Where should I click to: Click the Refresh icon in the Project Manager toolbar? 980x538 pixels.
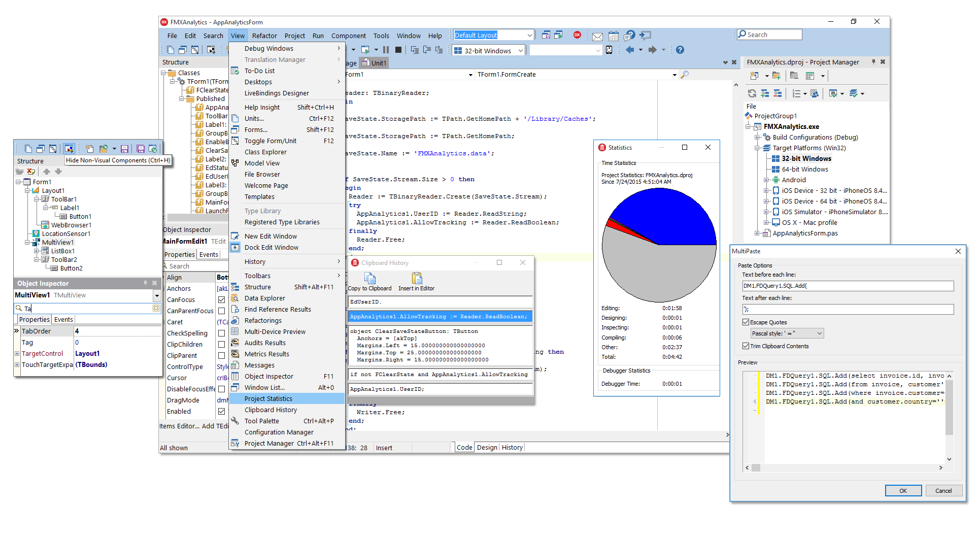752,93
